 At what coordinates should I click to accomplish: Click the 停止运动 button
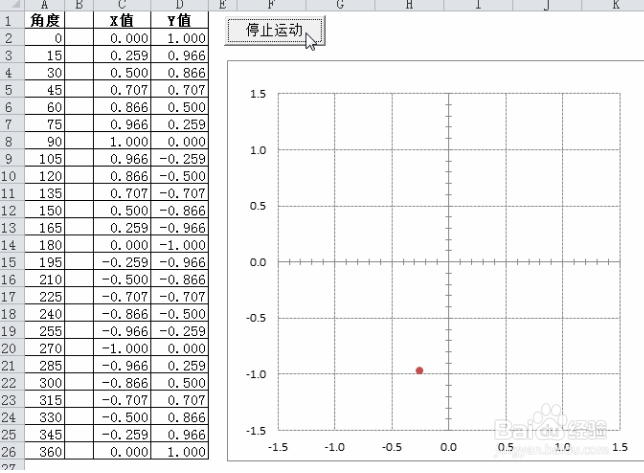[x=275, y=30]
